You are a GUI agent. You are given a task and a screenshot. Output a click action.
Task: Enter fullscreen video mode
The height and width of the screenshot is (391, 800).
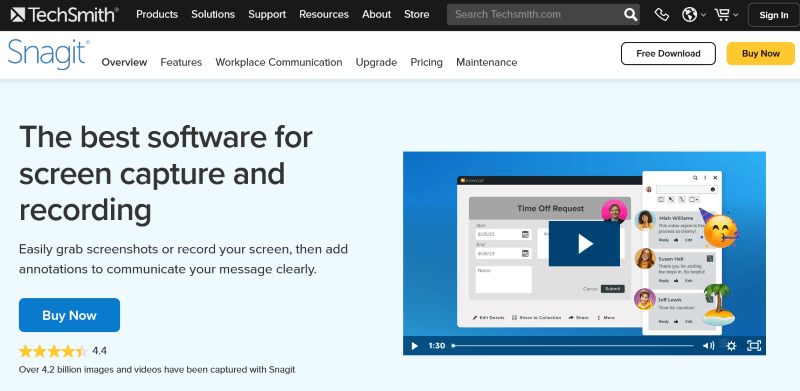tap(754, 346)
